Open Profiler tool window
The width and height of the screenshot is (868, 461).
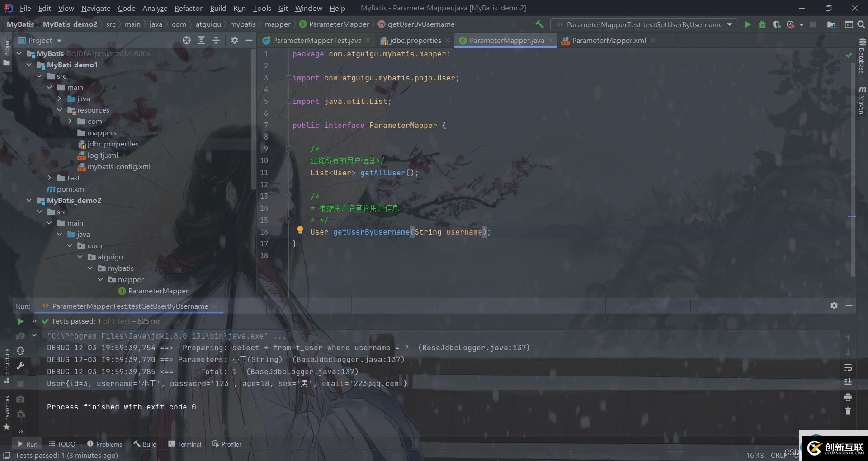tap(226, 444)
